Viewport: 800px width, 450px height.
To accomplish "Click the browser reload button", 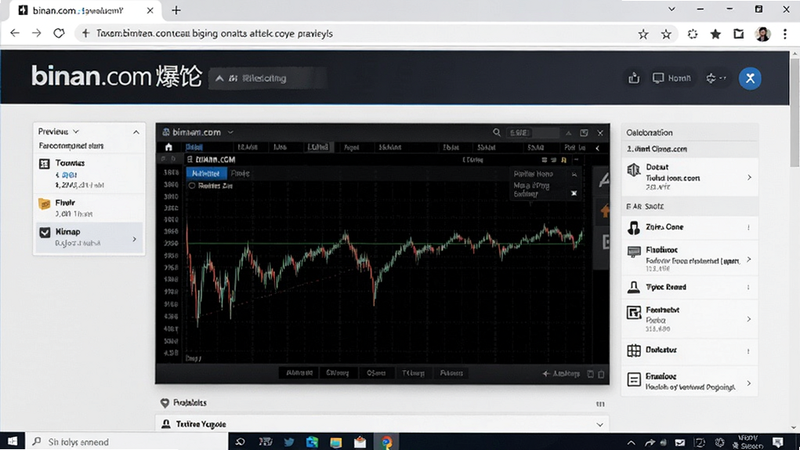I will [59, 33].
